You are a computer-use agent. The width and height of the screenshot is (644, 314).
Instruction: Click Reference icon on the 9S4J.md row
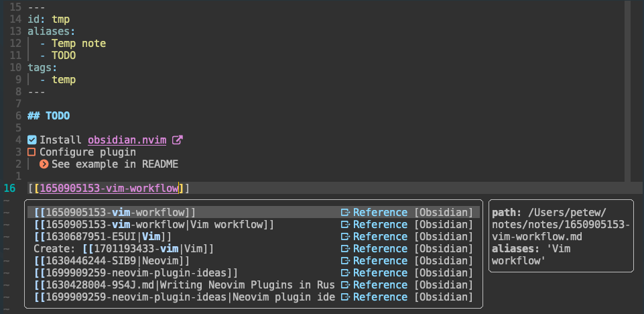point(345,285)
